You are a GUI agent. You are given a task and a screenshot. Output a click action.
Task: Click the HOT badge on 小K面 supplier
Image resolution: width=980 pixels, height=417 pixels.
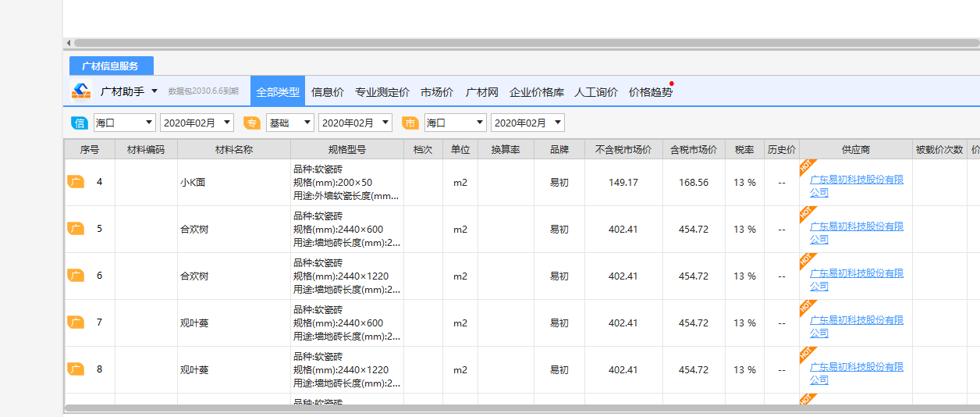(807, 167)
